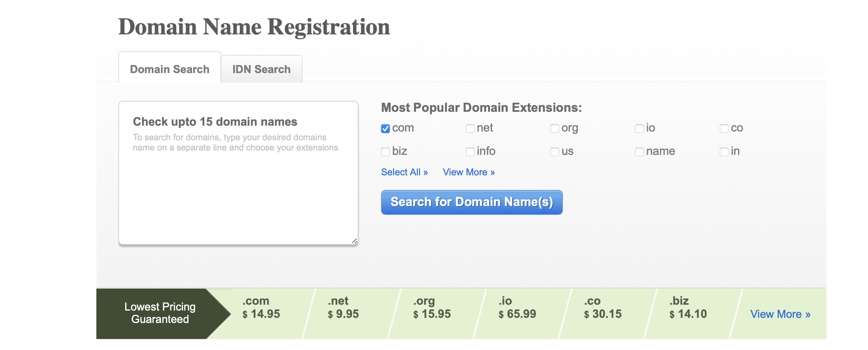Open the Domain Search tab
Viewport: 868px width, 350px height.
point(170,69)
